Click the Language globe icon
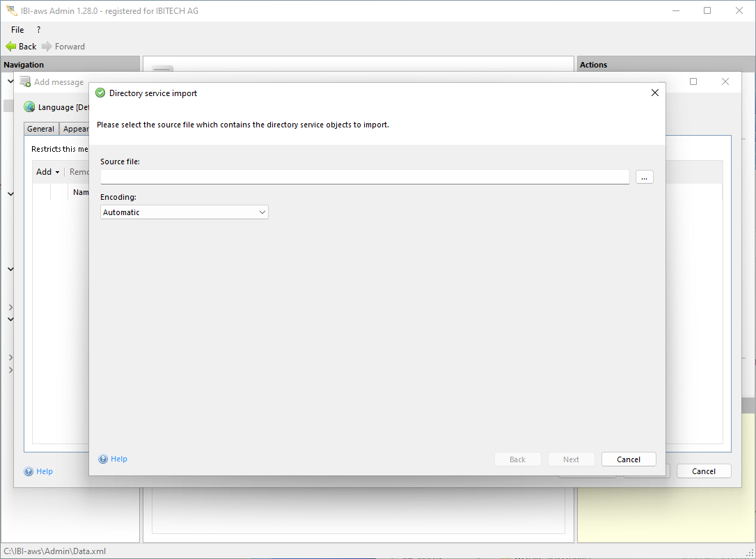 29,107
